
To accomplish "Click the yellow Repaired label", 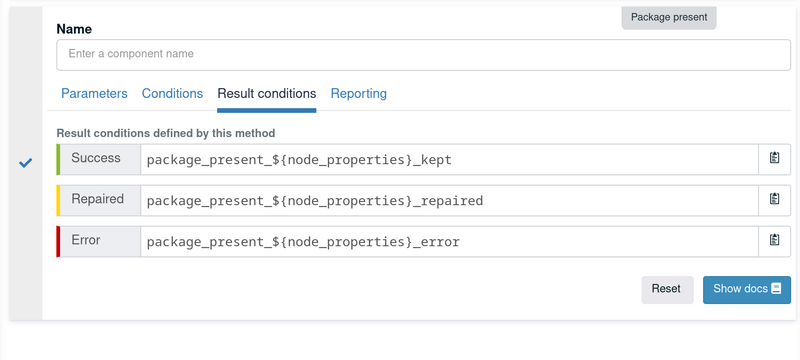I will pyautogui.click(x=98, y=200).
